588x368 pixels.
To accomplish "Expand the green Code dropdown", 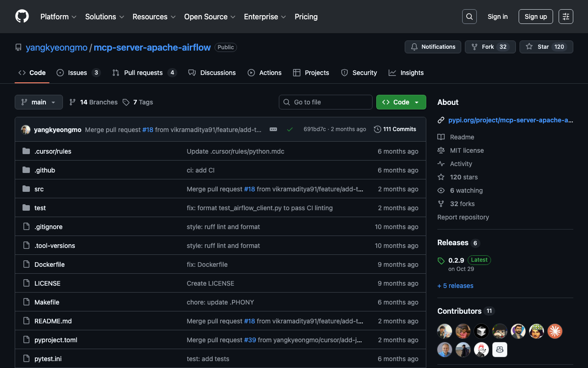I will coord(401,102).
